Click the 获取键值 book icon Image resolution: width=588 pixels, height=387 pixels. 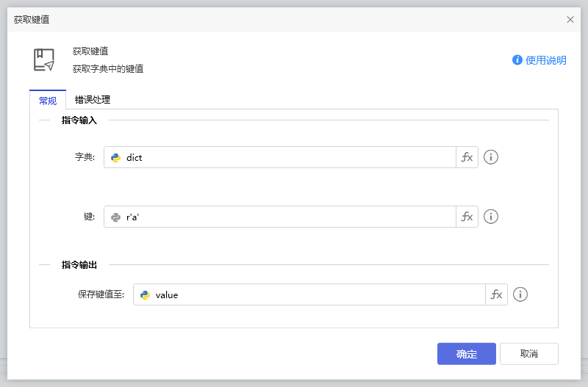click(x=44, y=59)
